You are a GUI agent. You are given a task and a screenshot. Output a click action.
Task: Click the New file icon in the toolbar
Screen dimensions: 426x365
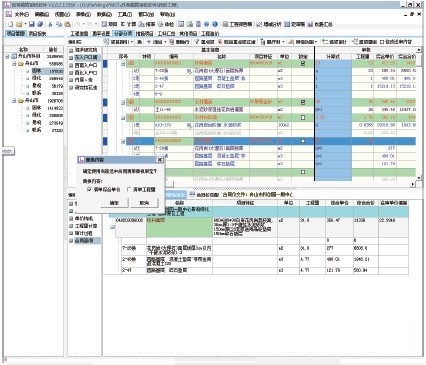pos(11,24)
